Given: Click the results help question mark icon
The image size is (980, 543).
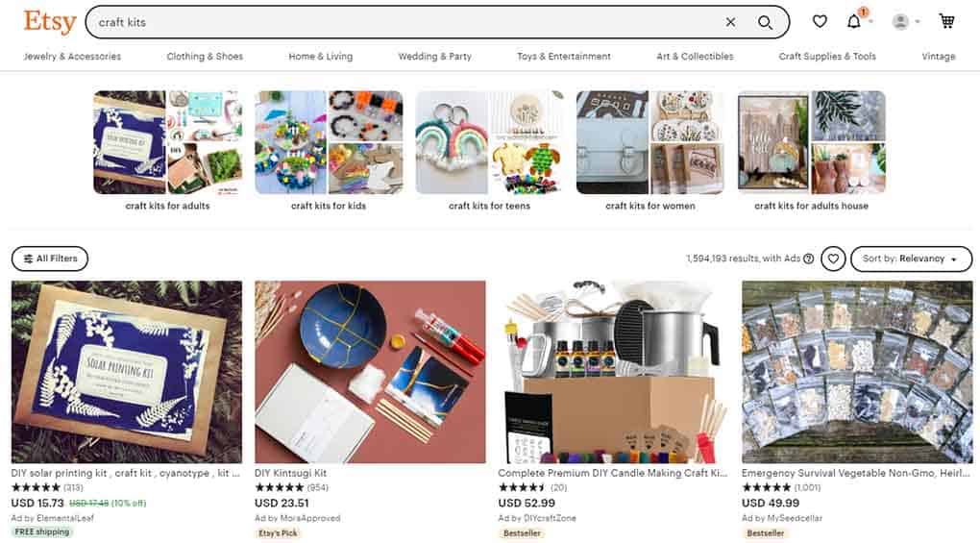Looking at the screenshot, I should point(808,259).
